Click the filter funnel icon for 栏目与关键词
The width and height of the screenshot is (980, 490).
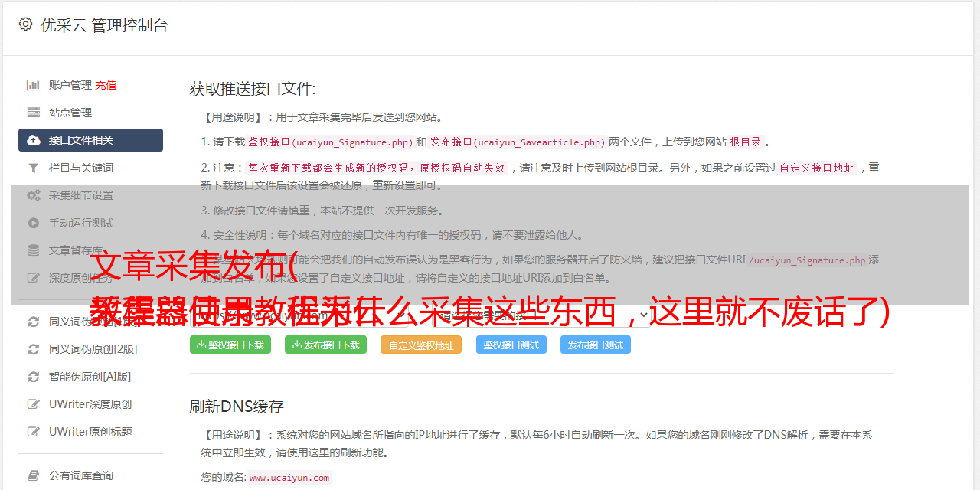click(x=34, y=168)
